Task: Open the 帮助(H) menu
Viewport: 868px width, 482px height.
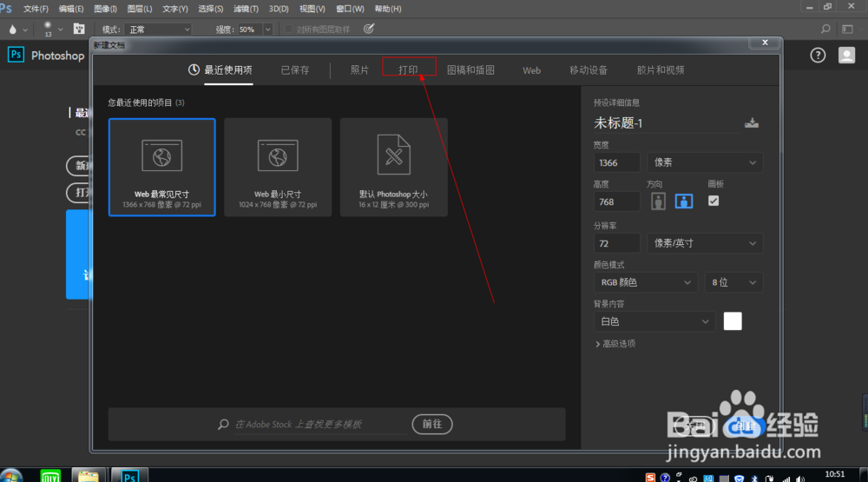Action: pyautogui.click(x=388, y=9)
